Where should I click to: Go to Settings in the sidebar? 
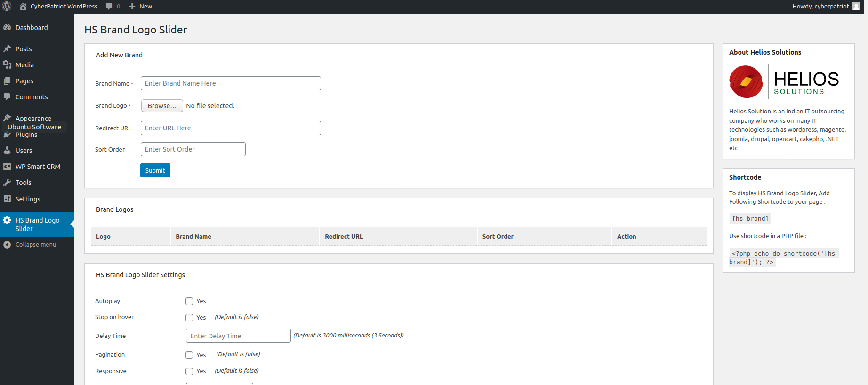pos(28,199)
